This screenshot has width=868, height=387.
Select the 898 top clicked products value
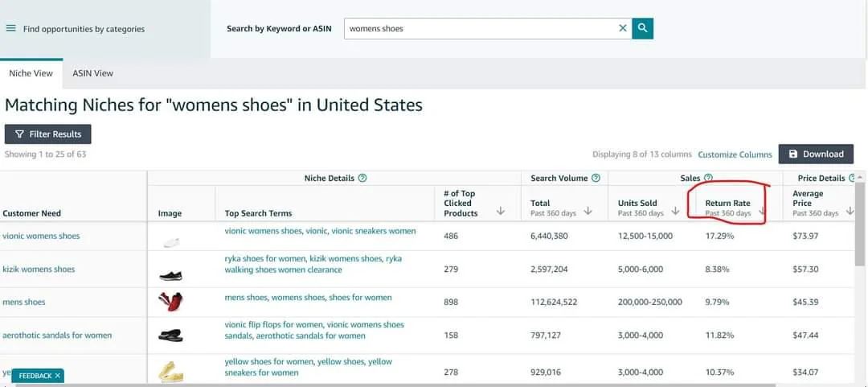[x=451, y=303]
